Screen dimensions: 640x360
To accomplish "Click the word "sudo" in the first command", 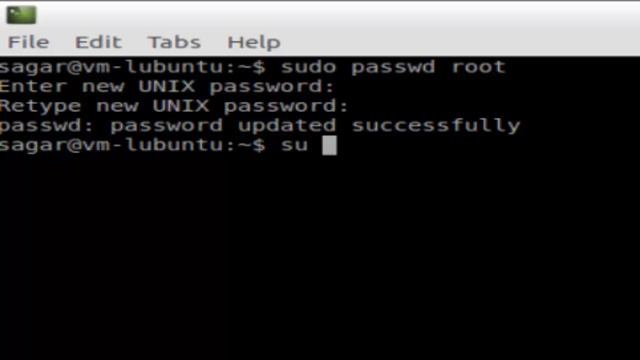I will click(x=309, y=67).
